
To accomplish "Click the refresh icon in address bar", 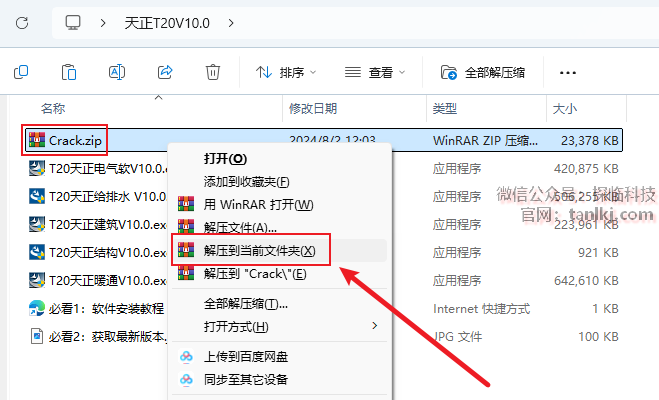I will (x=22, y=23).
